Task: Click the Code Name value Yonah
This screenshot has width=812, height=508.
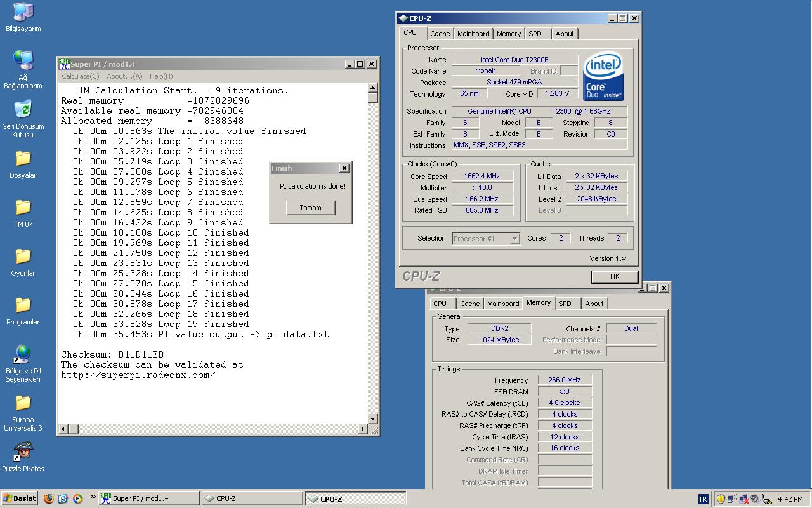Action: [485, 71]
